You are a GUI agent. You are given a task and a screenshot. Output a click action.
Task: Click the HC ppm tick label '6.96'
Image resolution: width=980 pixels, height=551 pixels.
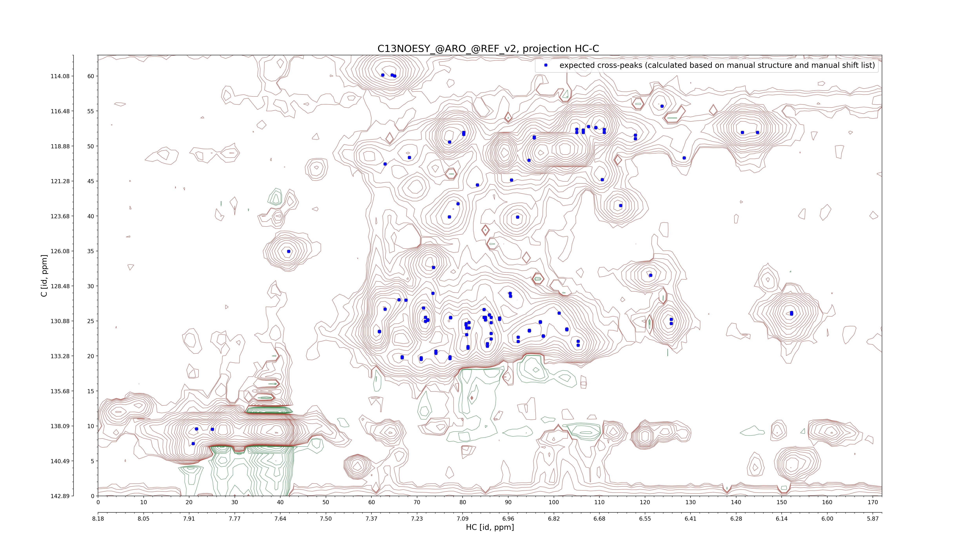(x=508, y=519)
